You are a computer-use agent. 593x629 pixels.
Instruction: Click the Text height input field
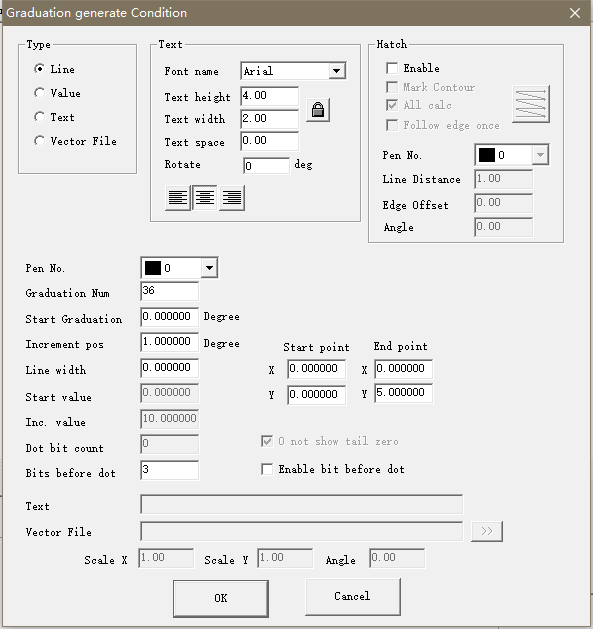[270, 96]
